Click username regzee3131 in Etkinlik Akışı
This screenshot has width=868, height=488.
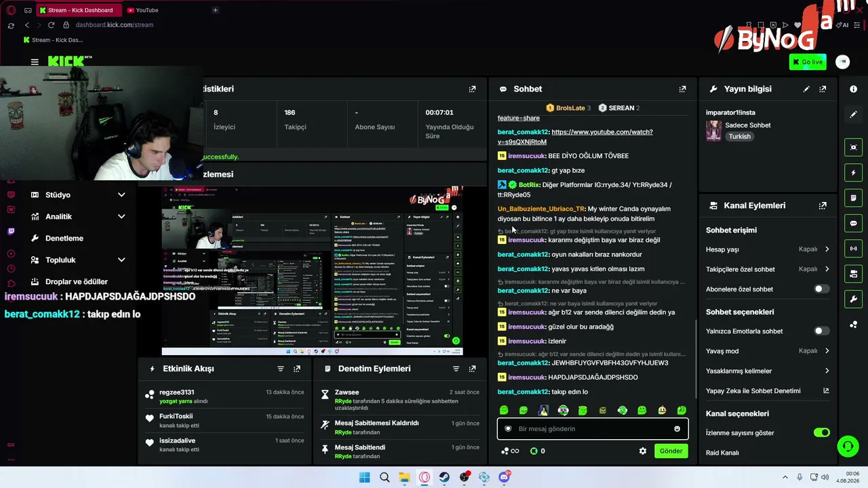(x=176, y=392)
